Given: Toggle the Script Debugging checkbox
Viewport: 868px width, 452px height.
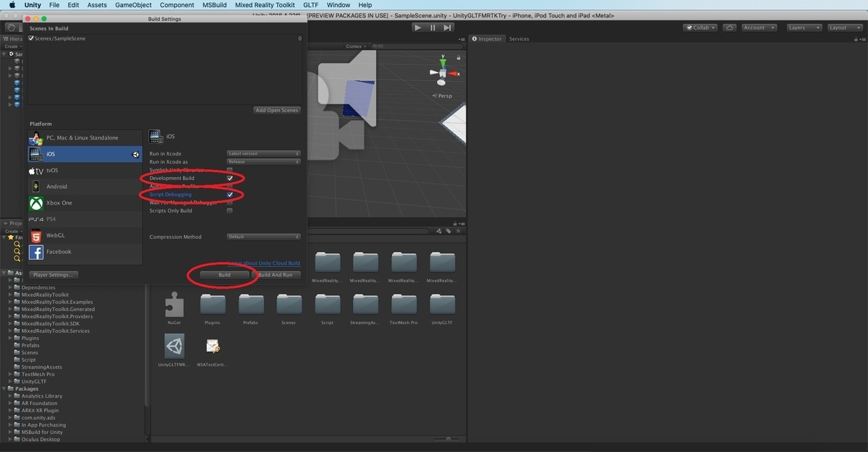Looking at the screenshot, I should [230, 195].
